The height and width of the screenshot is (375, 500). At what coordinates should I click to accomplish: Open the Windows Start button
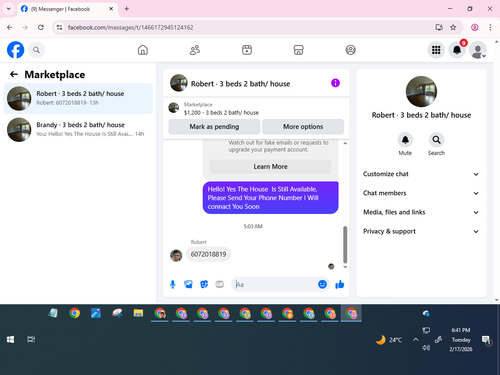[10, 339]
